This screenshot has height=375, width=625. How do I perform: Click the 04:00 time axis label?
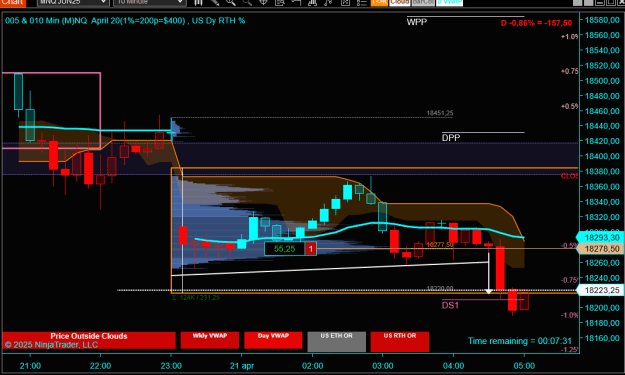click(454, 366)
